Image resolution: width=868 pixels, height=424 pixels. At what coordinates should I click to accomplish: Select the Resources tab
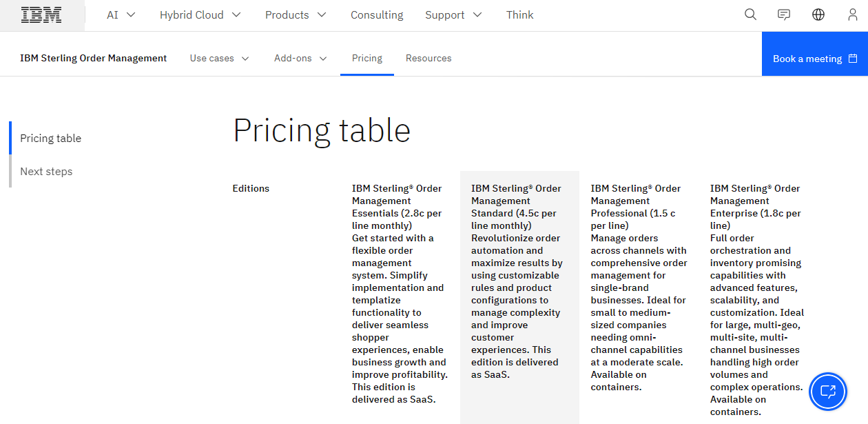pos(428,59)
